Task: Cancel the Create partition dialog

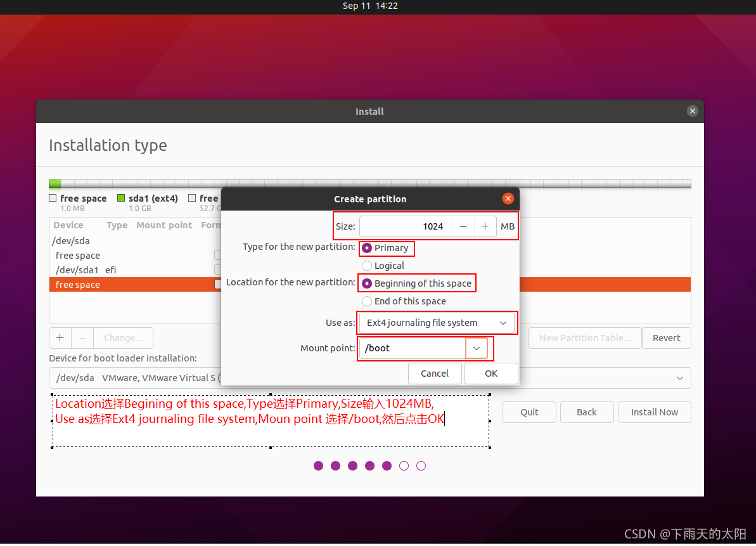Action: coord(435,374)
